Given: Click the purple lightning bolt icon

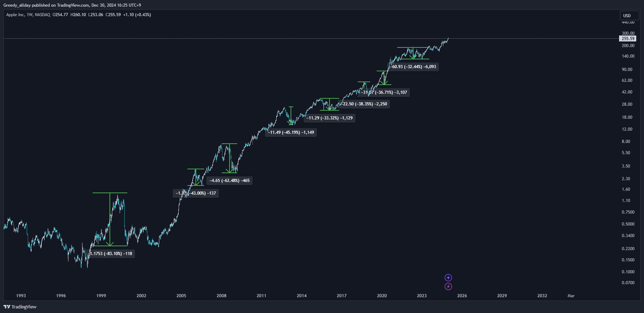Looking at the screenshot, I should [448, 287].
